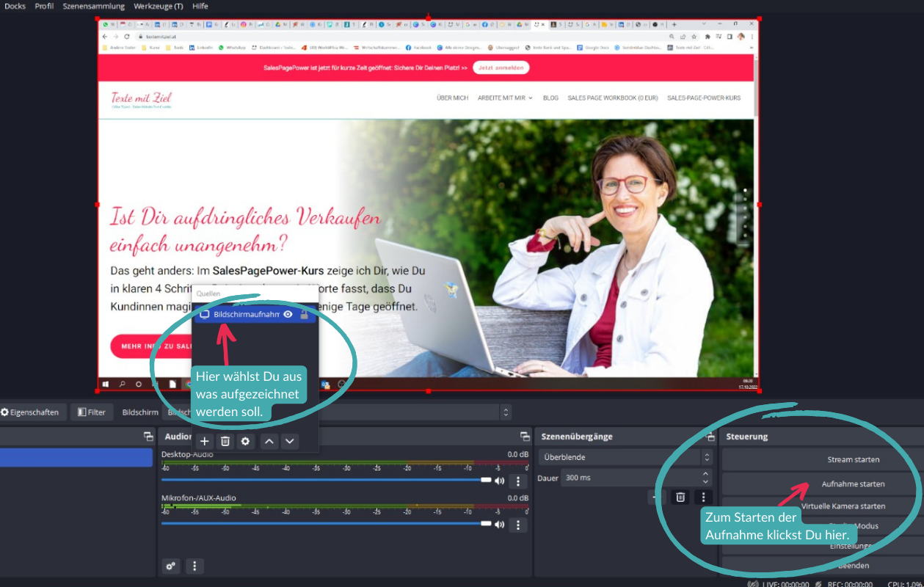Toggle lock on the Bildschirmaufnahme source

[304, 314]
